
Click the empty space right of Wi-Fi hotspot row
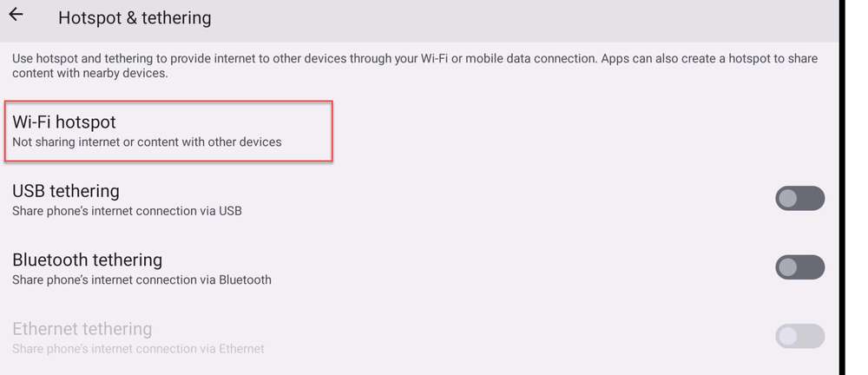click(584, 131)
